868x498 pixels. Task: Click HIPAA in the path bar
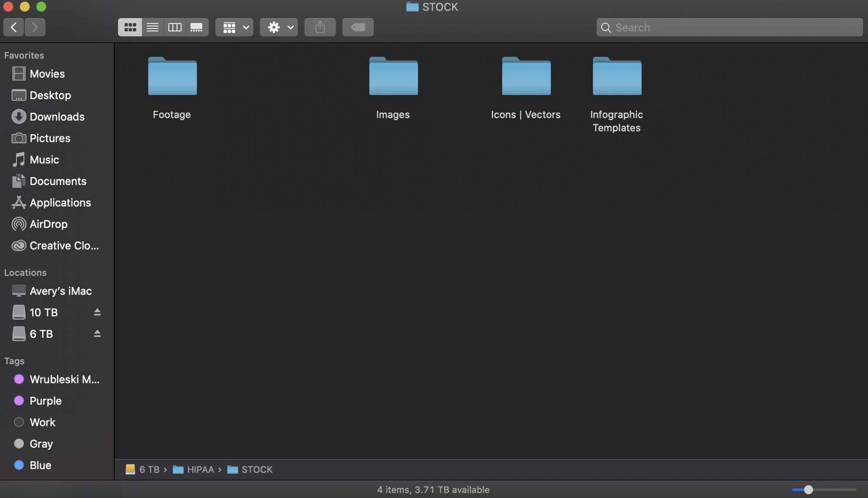(200, 469)
